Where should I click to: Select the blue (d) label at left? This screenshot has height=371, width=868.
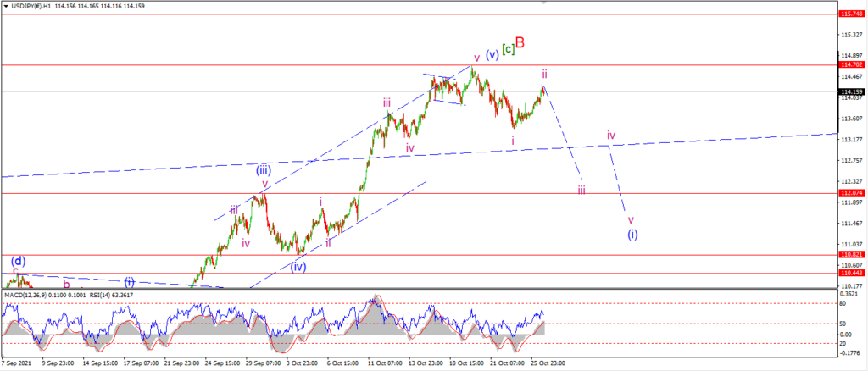(18, 260)
